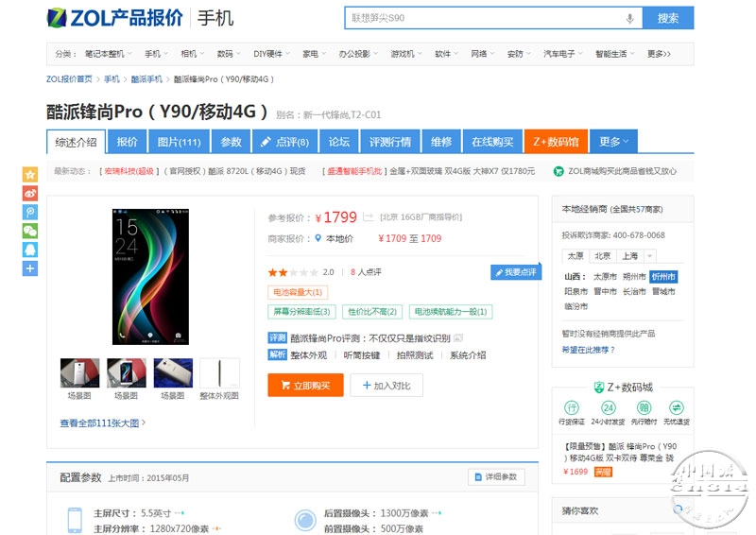Select the first 场景图 thumbnail
Image resolution: width=756 pixels, height=535 pixels.
pyautogui.click(x=79, y=373)
